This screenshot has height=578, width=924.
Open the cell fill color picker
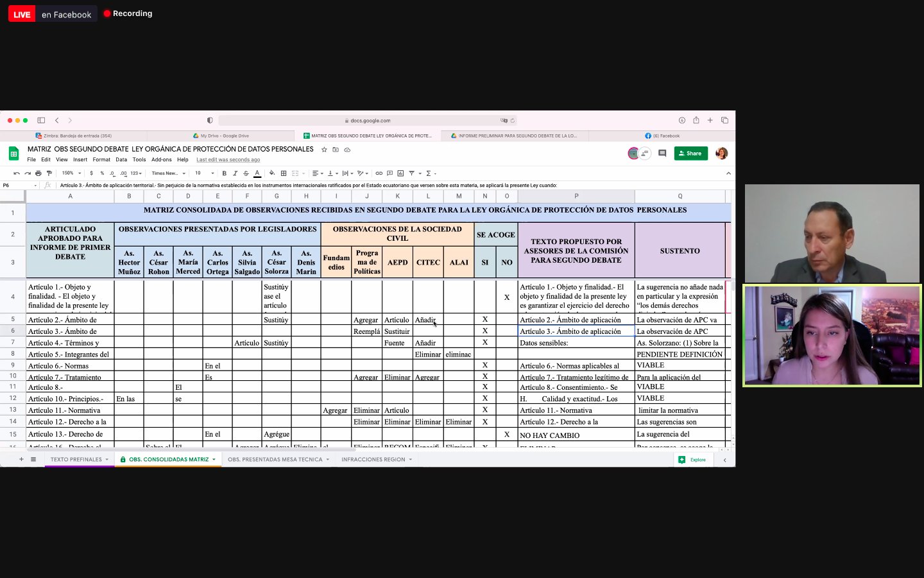pyautogui.click(x=272, y=173)
